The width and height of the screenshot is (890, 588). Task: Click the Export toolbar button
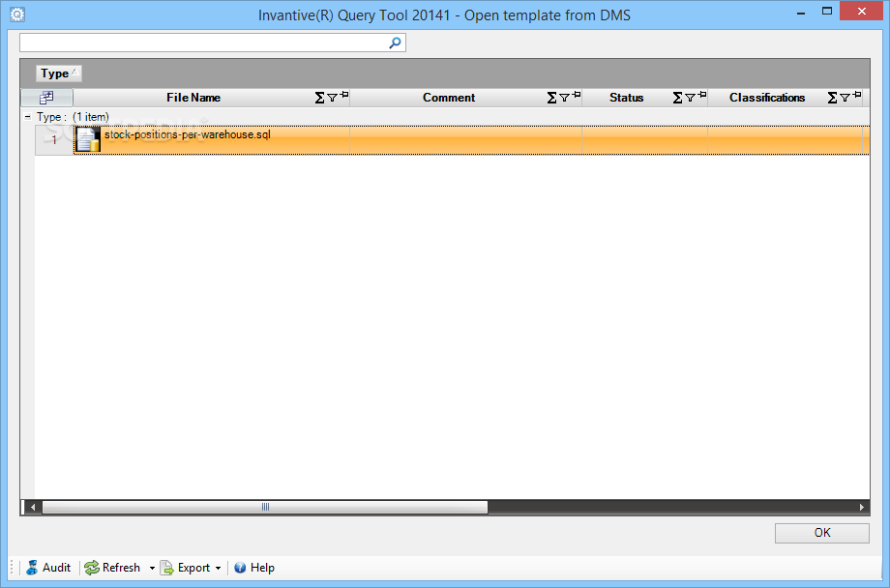(185, 568)
